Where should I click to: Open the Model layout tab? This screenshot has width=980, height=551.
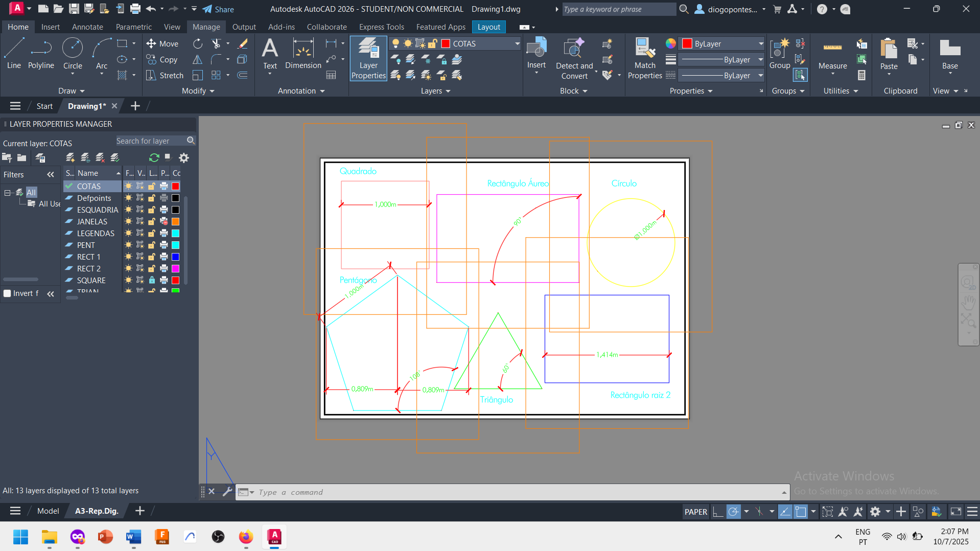48,511
